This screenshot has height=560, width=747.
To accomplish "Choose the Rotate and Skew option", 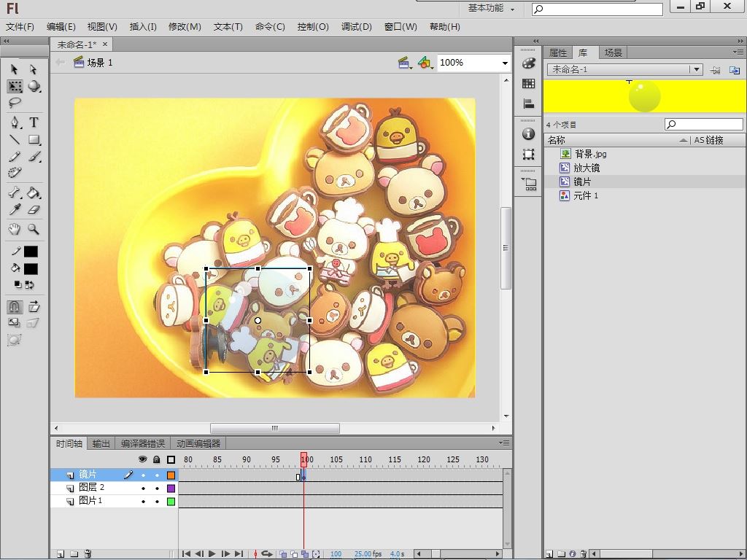I will (34, 307).
